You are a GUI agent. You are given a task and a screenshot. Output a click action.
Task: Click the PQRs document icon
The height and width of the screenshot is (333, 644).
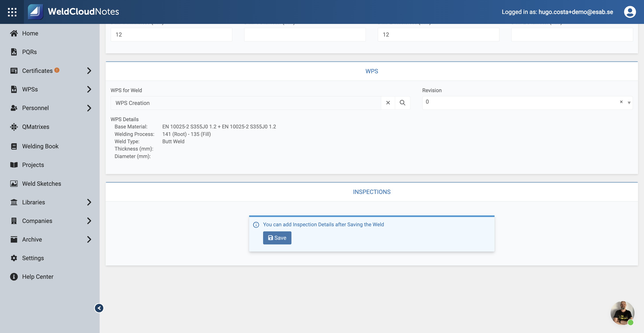(14, 52)
